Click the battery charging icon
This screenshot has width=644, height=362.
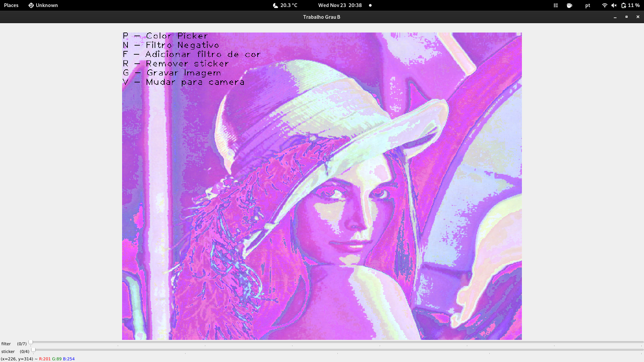tap(624, 5)
